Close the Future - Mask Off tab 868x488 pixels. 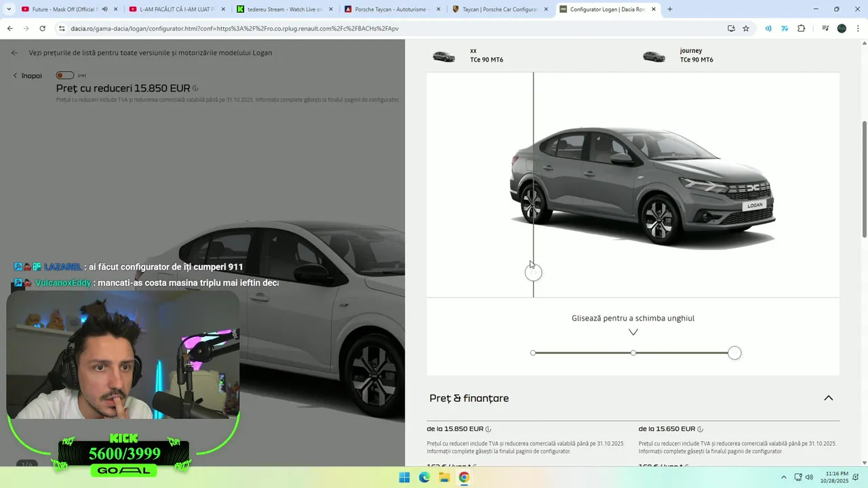(116, 9)
